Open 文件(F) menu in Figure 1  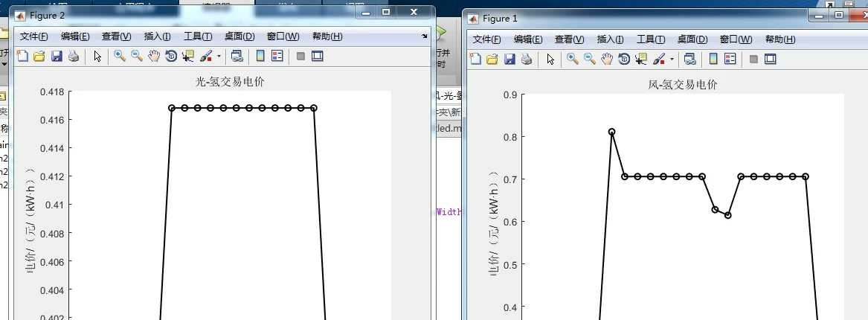486,39
